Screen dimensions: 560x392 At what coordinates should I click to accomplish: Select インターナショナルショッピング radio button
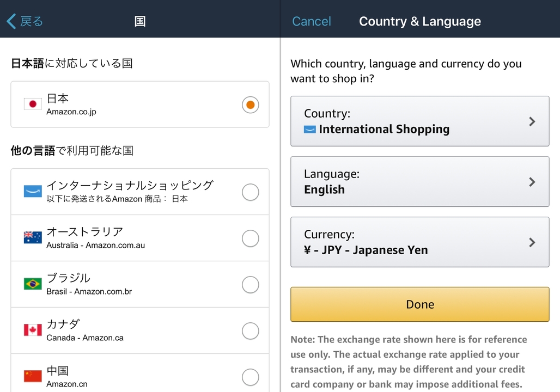point(251,192)
